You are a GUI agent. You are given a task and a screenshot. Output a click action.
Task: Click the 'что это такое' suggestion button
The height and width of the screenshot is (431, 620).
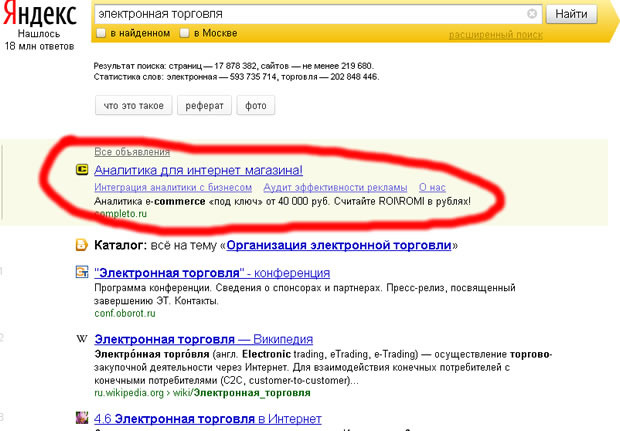pos(134,106)
